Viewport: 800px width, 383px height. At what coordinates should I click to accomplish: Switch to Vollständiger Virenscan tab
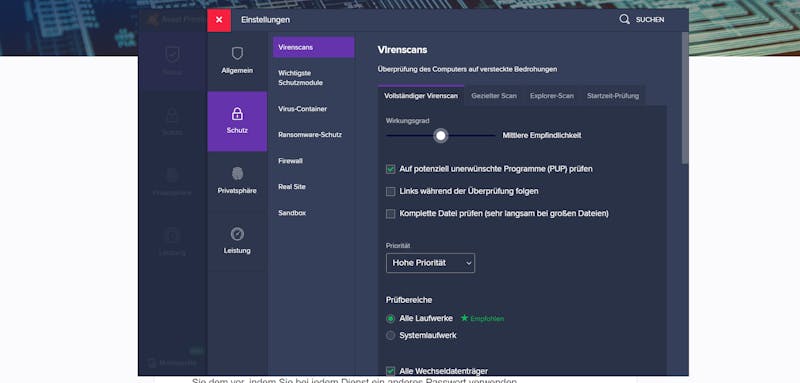tap(421, 96)
